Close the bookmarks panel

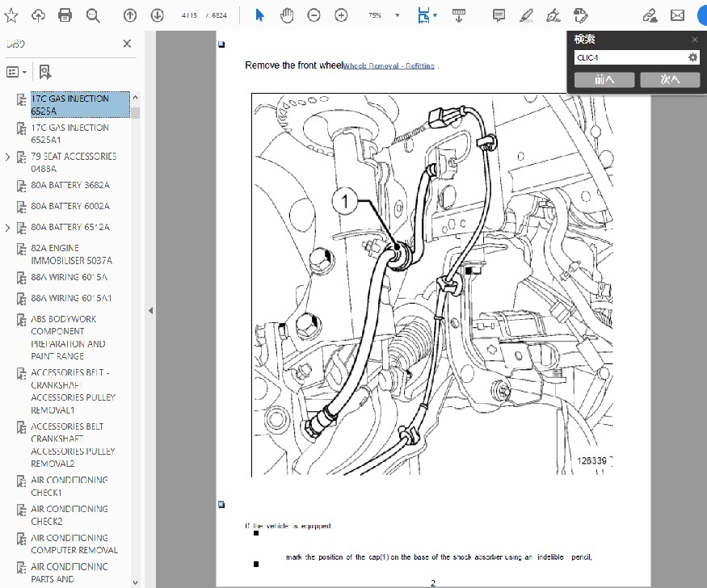[x=127, y=44]
